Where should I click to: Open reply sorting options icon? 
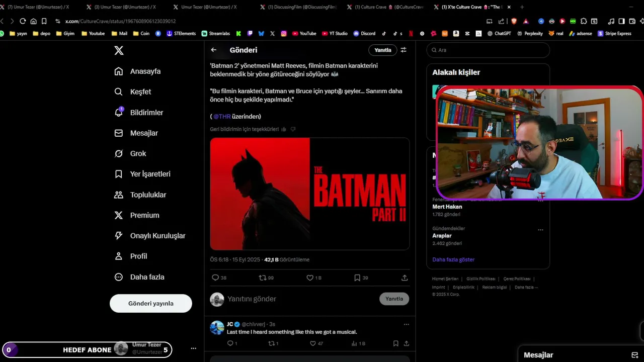(x=404, y=50)
